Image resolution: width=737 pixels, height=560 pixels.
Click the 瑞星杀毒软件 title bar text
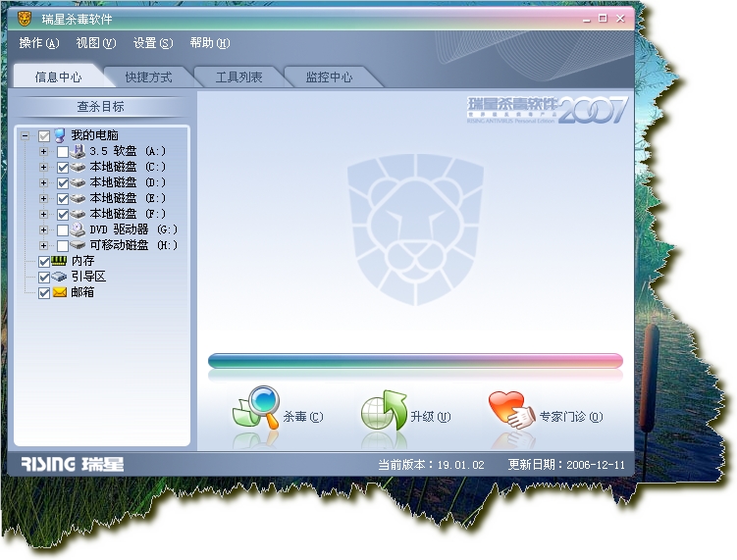77,20
